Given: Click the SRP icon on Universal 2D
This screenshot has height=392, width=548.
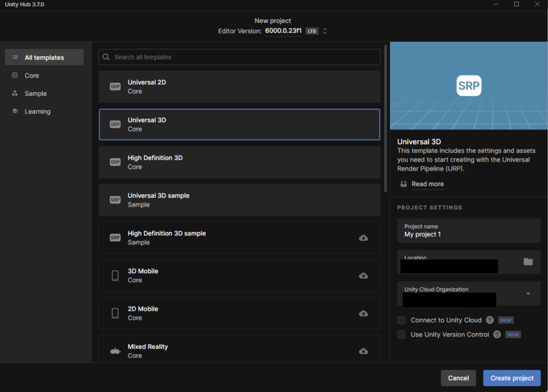Looking at the screenshot, I should (x=115, y=87).
